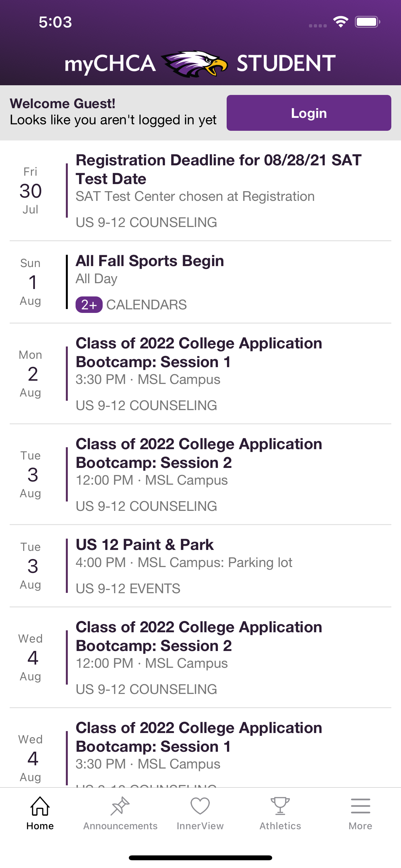Image resolution: width=401 pixels, height=868 pixels.
Task: Open the More hamburger menu icon
Action: (x=360, y=806)
